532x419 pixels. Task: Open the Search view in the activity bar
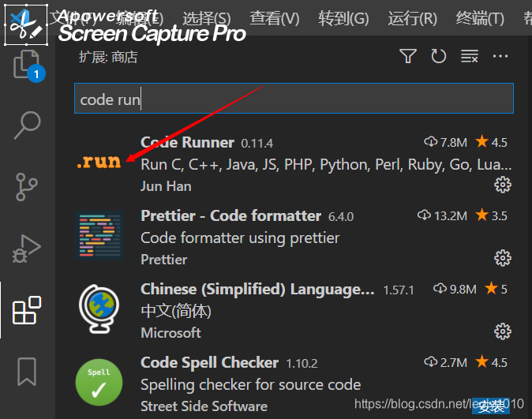pyautogui.click(x=27, y=125)
